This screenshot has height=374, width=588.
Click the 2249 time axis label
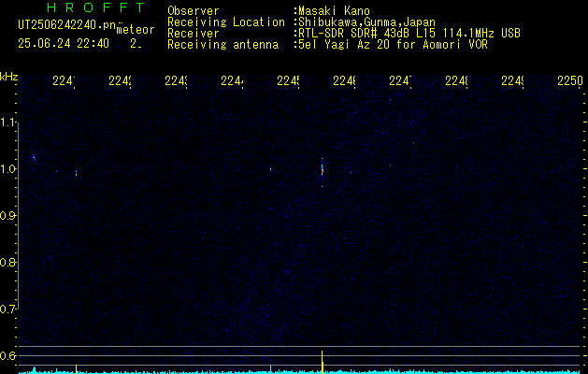coord(512,80)
